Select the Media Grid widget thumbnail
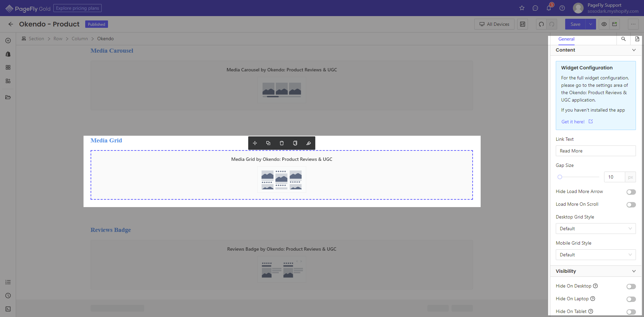This screenshot has height=317, width=644. click(x=282, y=180)
